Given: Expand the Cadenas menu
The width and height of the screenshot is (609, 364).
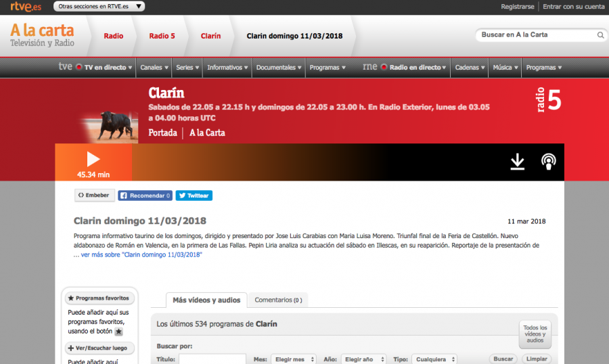Looking at the screenshot, I should 470,68.
